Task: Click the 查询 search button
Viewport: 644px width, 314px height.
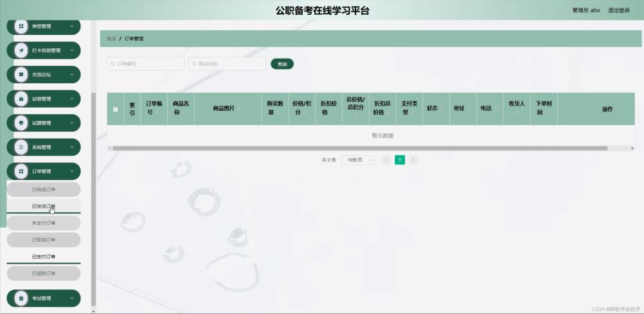Action: (282, 64)
